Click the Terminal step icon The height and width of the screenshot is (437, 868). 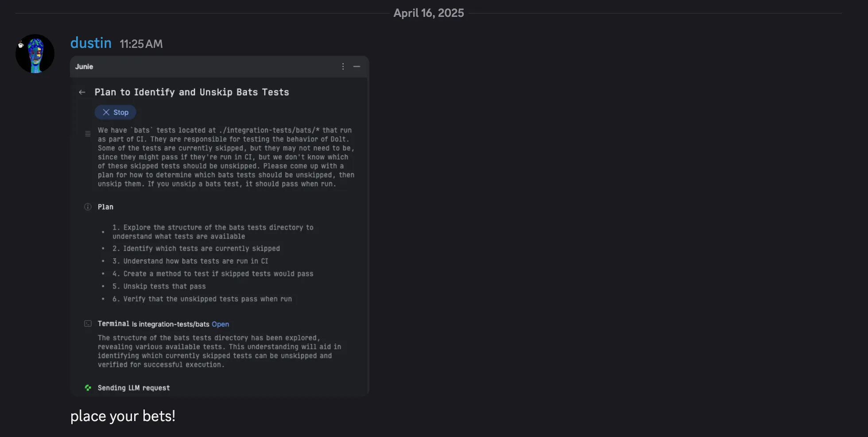[x=88, y=324]
